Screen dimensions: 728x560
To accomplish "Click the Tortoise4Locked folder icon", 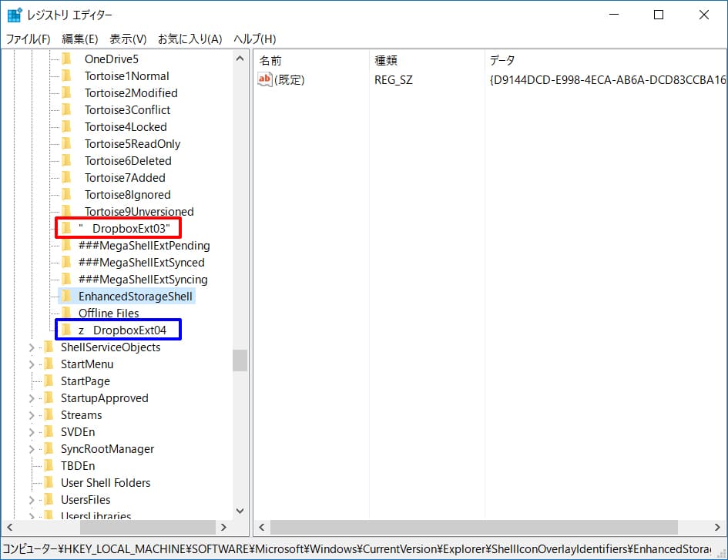I will pos(67,127).
